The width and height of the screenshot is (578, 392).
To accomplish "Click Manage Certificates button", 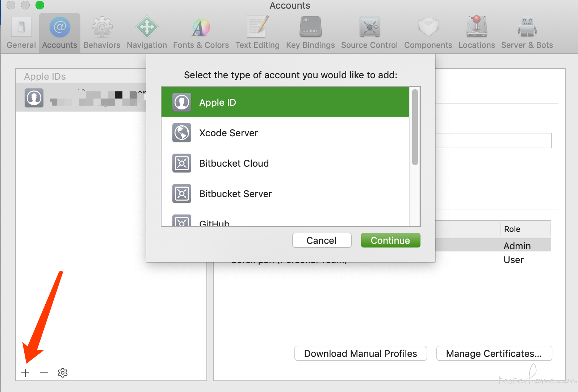I will [x=494, y=353].
